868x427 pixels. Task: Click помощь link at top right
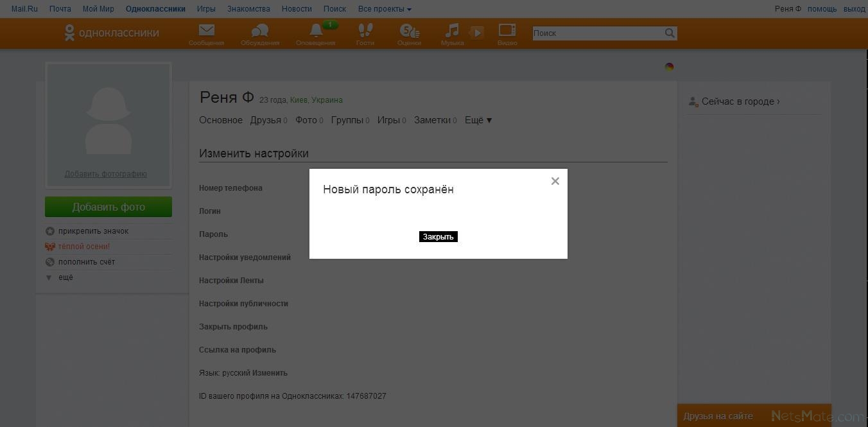(x=822, y=9)
